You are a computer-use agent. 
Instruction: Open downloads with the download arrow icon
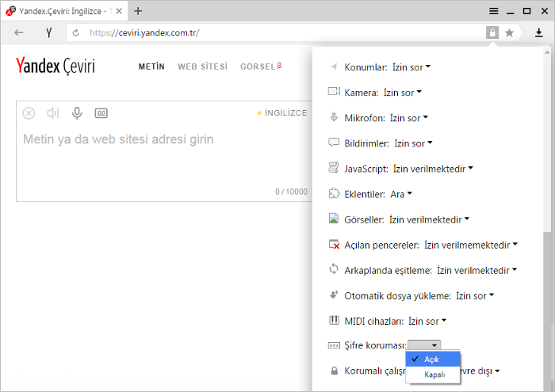click(x=538, y=33)
